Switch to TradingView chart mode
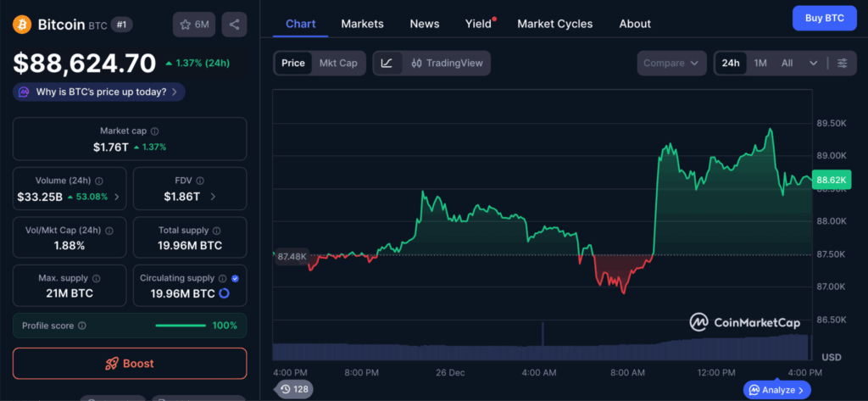Image resolution: width=868 pixels, height=401 pixels. click(446, 63)
